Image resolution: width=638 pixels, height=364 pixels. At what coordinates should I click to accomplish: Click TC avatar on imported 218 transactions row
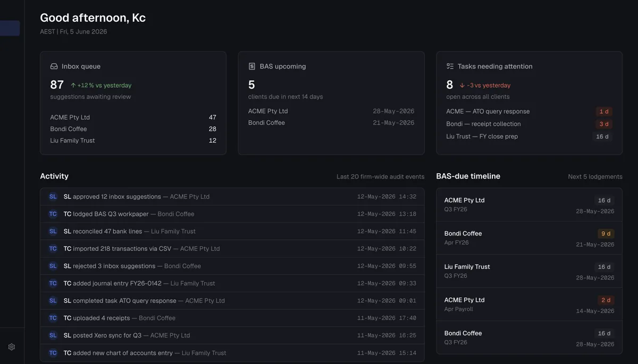pos(53,249)
